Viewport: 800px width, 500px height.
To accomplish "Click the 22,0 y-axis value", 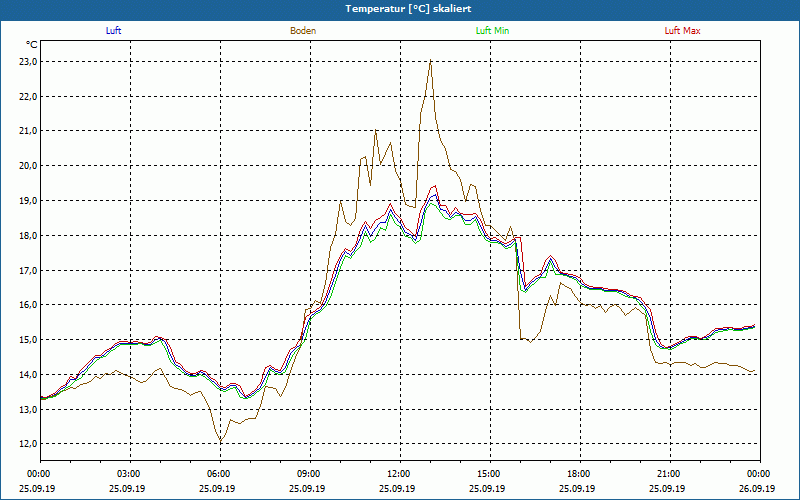I will [x=28, y=96].
